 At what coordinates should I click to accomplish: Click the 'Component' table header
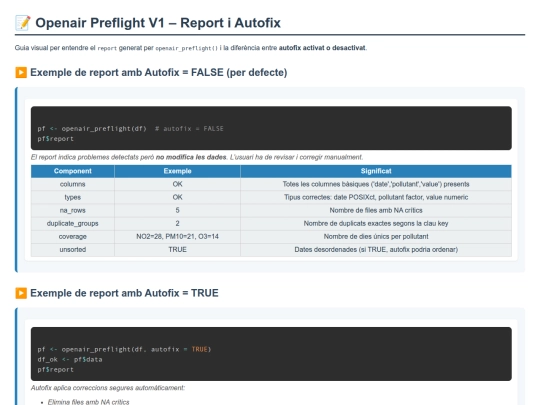[73, 171]
